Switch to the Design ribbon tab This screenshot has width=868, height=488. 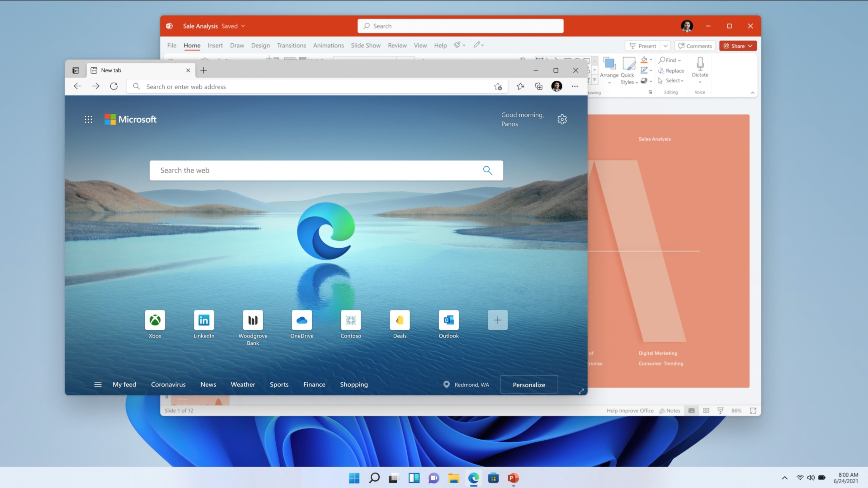[x=260, y=45]
